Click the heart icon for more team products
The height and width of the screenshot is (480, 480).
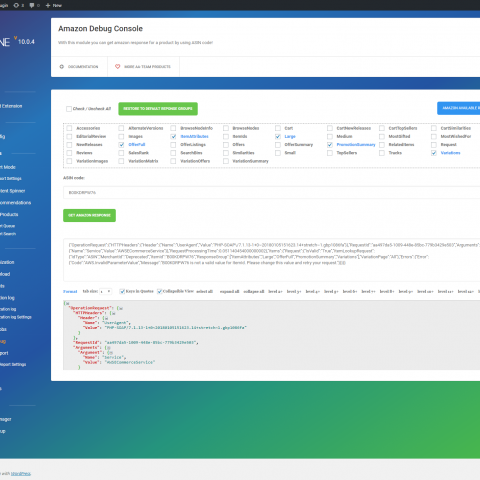(118, 67)
